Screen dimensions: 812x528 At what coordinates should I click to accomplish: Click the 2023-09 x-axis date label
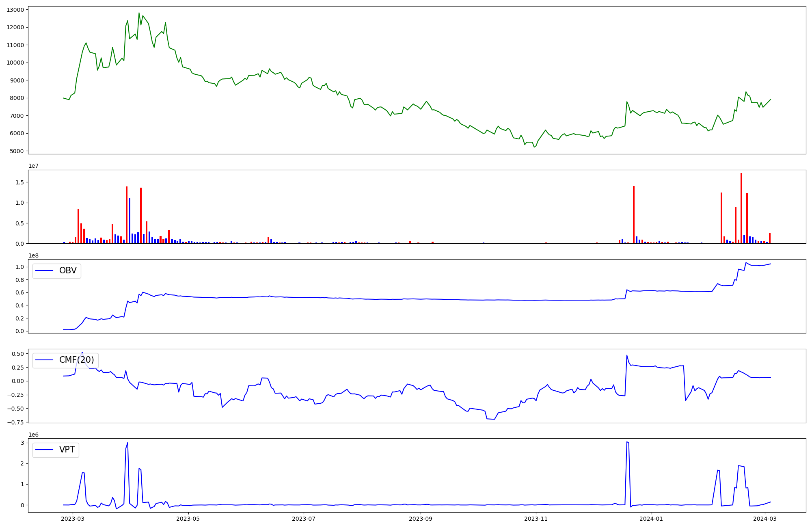point(421,519)
